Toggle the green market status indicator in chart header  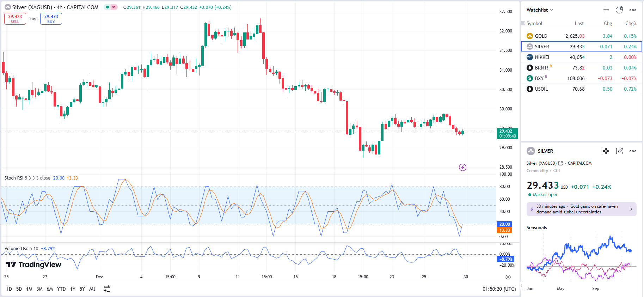click(x=108, y=7)
